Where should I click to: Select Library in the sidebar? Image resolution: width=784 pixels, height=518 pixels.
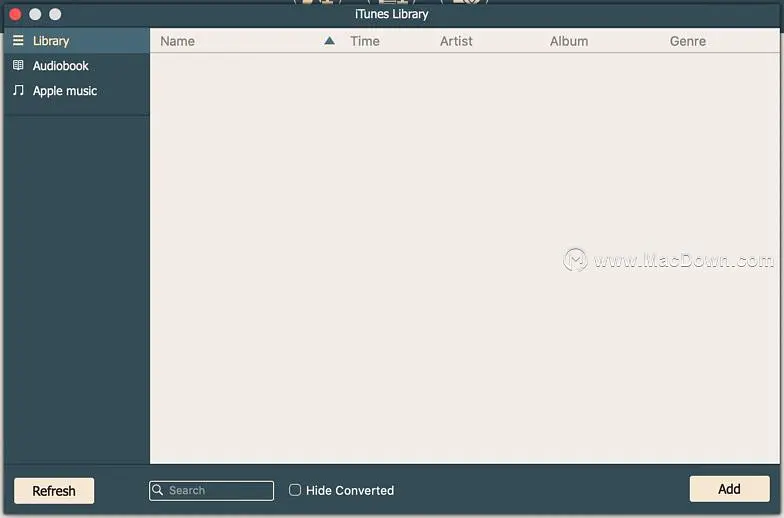click(76, 41)
